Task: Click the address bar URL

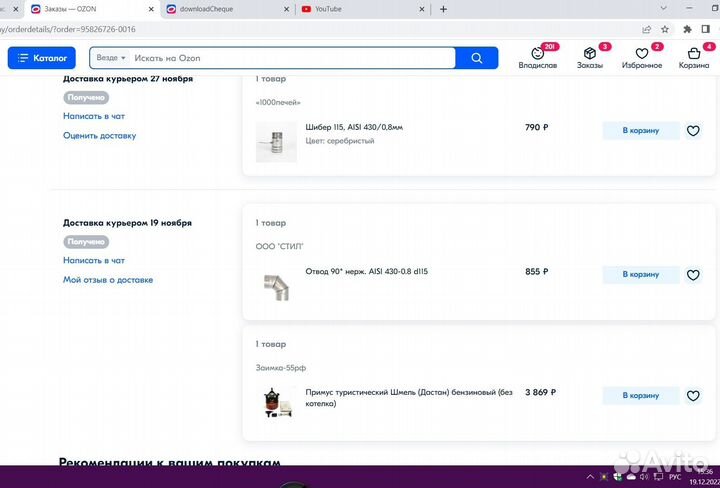Action: pos(68,29)
